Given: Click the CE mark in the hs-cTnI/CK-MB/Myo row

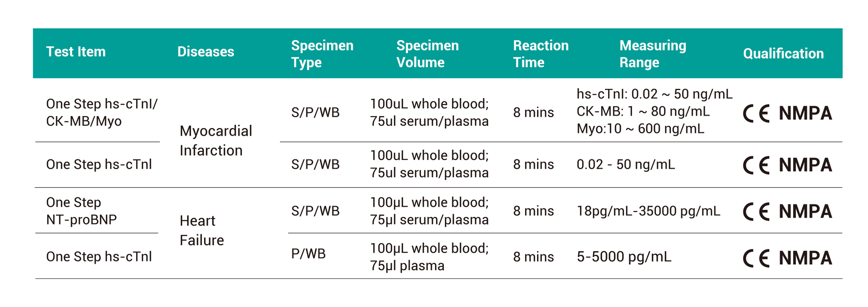Looking at the screenshot, I should (x=756, y=113).
